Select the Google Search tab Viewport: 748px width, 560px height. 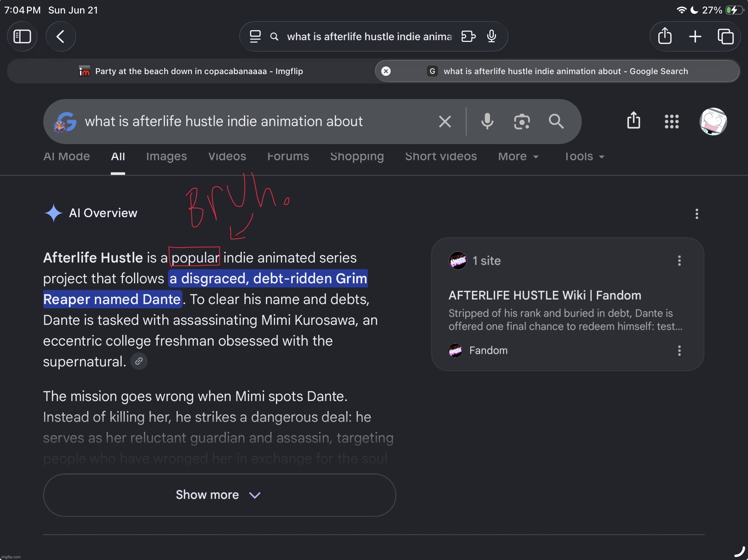click(x=557, y=71)
